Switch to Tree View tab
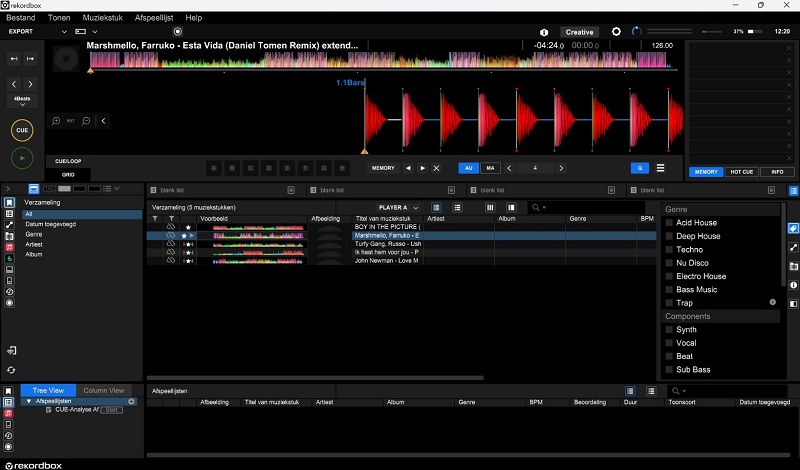Screen dimensions: 800x470 tap(48, 390)
